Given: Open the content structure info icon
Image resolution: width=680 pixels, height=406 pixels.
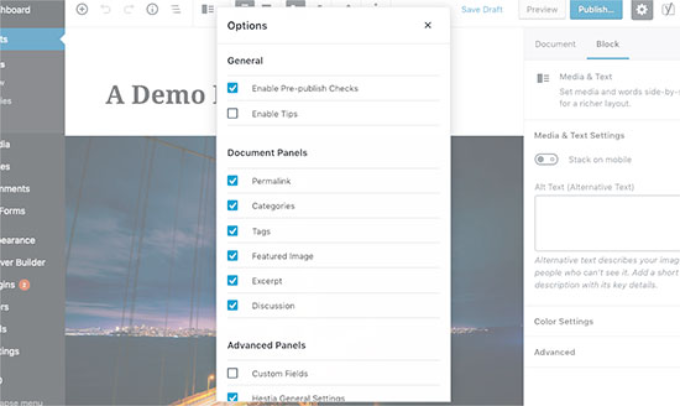Looking at the screenshot, I should tap(152, 10).
